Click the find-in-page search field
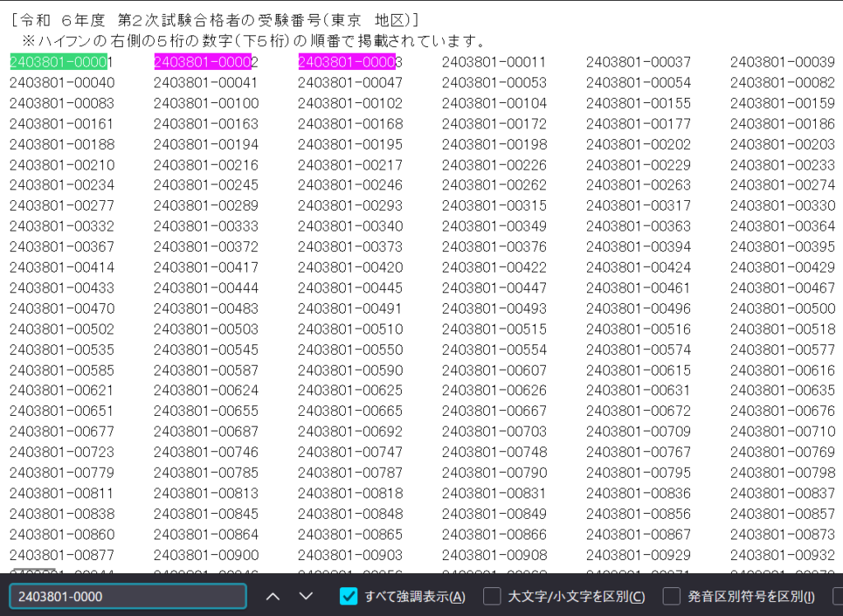 (x=128, y=595)
